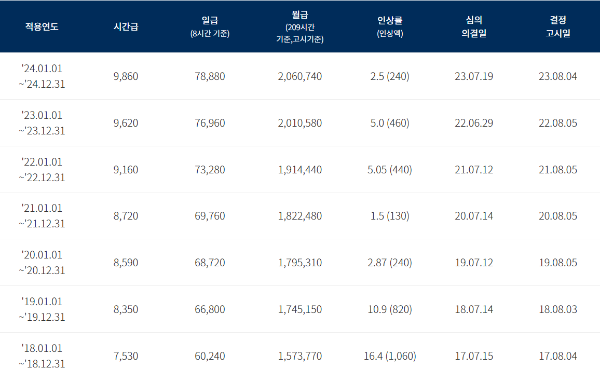Select increase rate 5.0 (460)
This screenshot has height=377, width=600.
coord(390,123)
